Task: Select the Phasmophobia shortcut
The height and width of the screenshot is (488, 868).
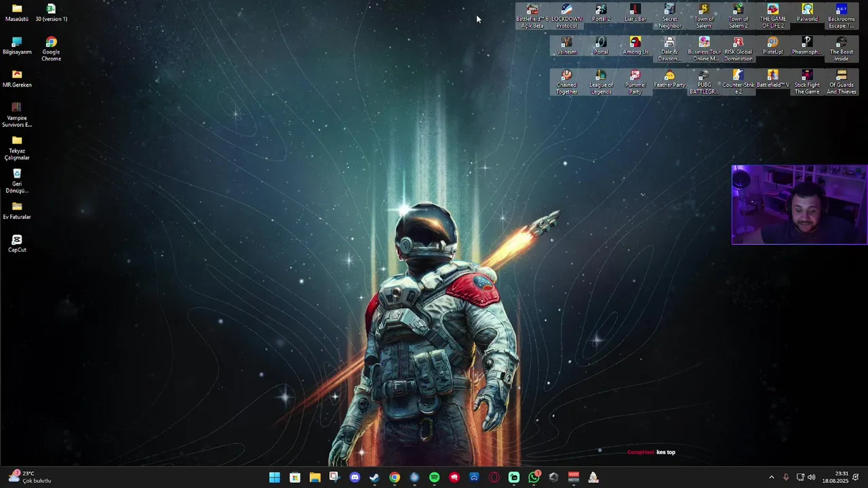Action: click(x=807, y=46)
